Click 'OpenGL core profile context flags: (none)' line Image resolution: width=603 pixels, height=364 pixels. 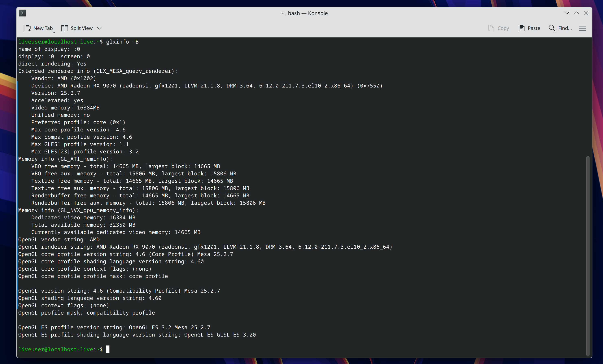(85, 269)
